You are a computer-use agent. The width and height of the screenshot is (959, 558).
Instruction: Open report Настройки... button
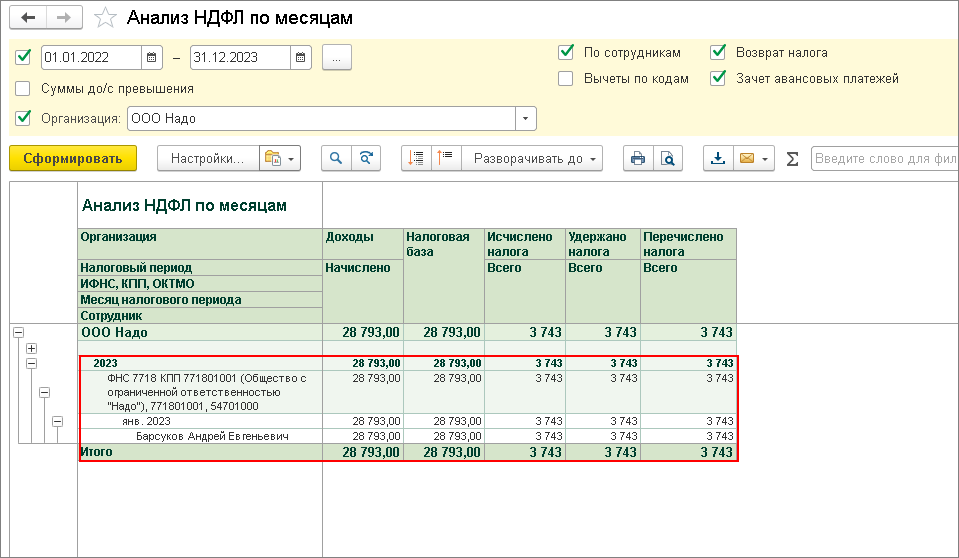tap(207, 158)
